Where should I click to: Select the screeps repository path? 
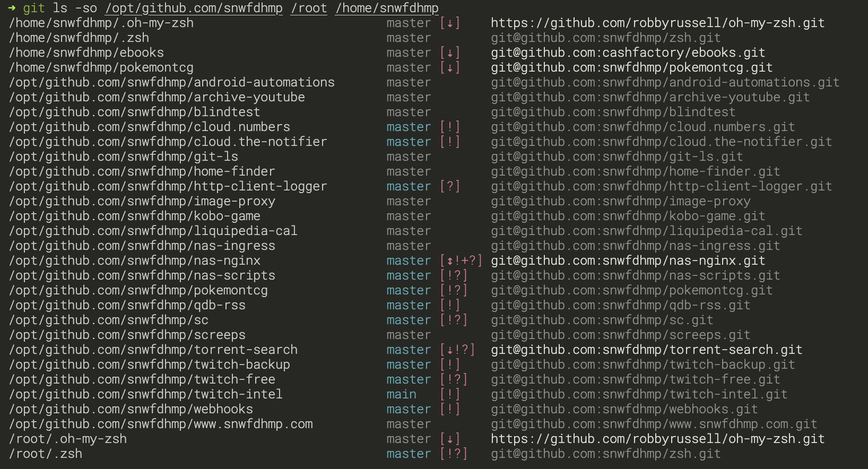tap(127, 335)
